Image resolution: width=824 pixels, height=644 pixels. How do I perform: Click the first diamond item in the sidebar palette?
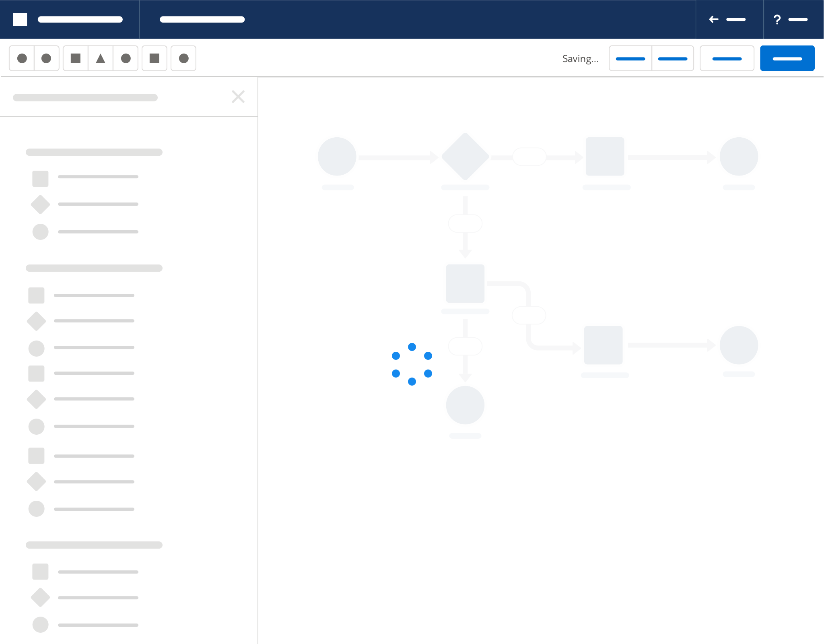(40, 204)
